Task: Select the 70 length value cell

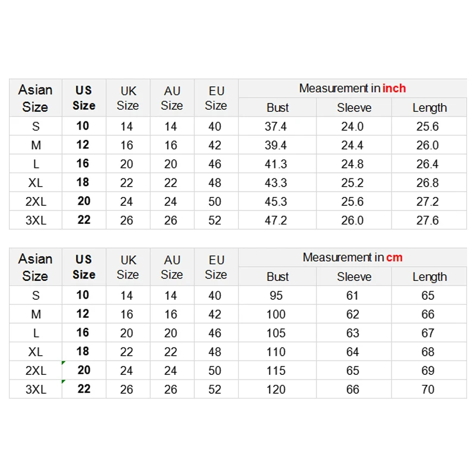Action: tap(428, 390)
